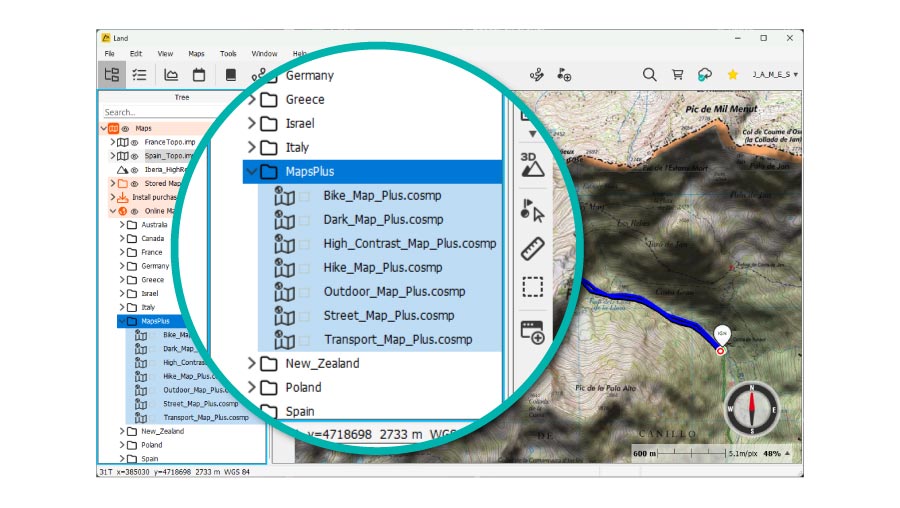Screen dimensions: 900x508
Task: Open the Edit menu
Action: (136, 53)
